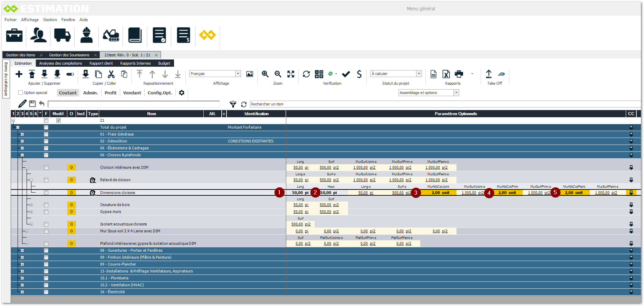Click the excavator equipment icon
The image size is (644, 306).
(x=111, y=35)
